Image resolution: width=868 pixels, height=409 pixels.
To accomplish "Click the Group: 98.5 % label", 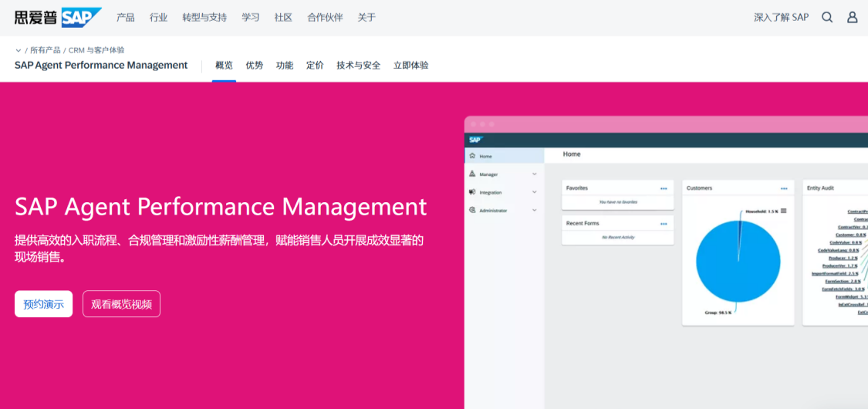I will click(718, 313).
